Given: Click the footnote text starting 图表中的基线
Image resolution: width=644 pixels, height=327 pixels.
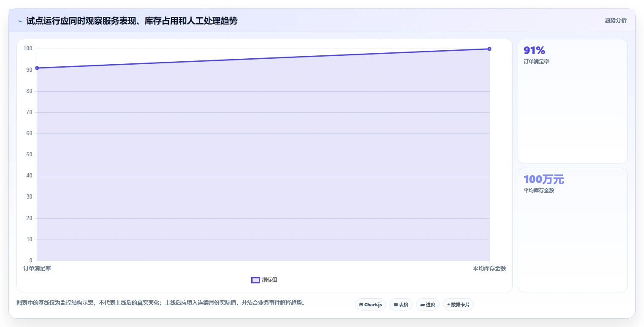Looking at the screenshot, I should click(x=160, y=302).
